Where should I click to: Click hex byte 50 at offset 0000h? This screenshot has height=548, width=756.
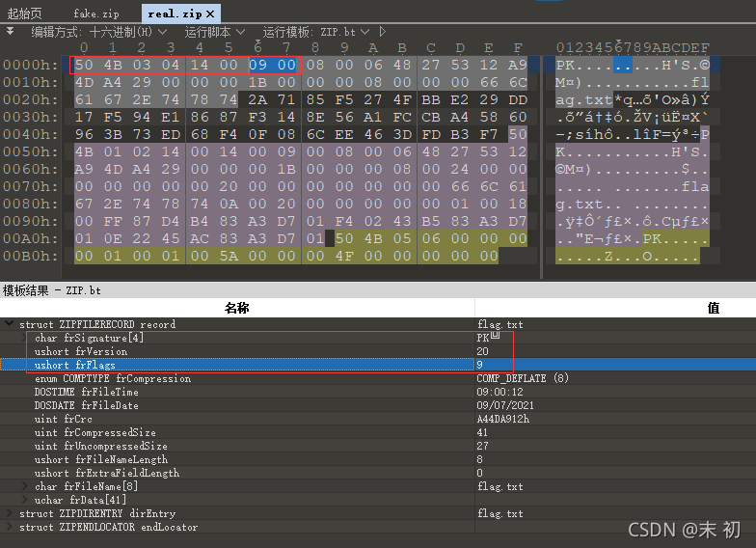pyautogui.click(x=84, y=65)
